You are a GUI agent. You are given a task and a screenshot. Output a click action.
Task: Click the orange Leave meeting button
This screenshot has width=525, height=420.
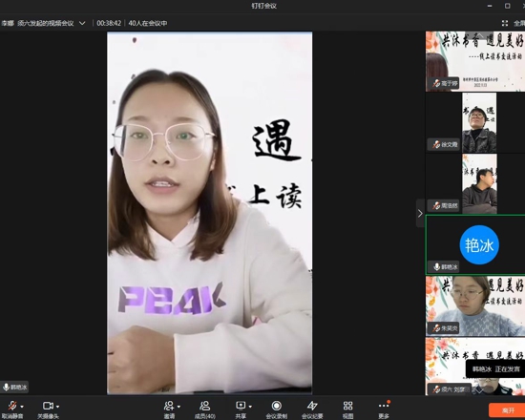pos(507,410)
